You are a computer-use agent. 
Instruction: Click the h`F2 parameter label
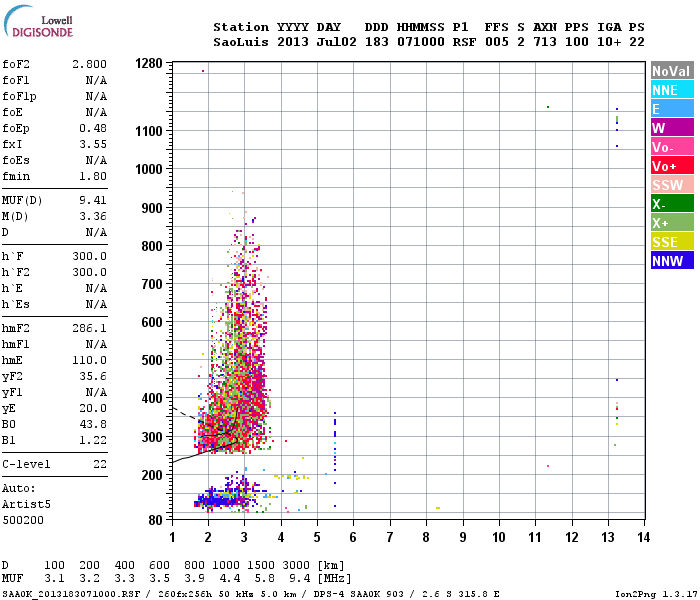pyautogui.click(x=16, y=272)
